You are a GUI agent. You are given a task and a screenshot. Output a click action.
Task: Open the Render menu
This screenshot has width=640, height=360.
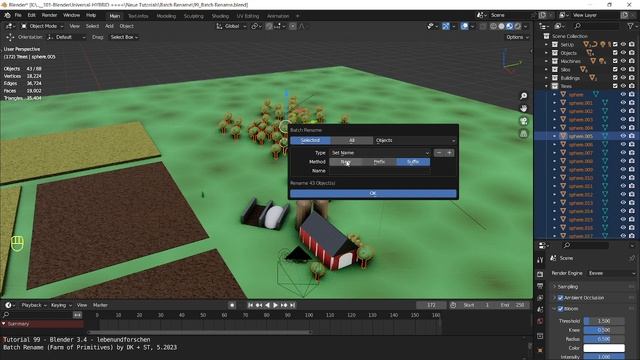(49, 16)
